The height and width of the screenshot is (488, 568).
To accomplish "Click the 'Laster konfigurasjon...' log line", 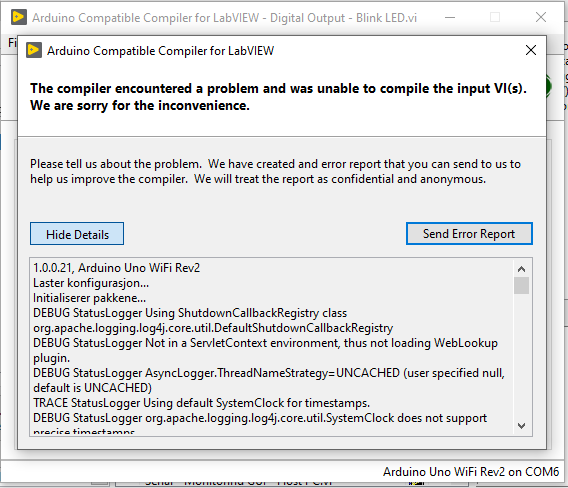I will coord(91,283).
